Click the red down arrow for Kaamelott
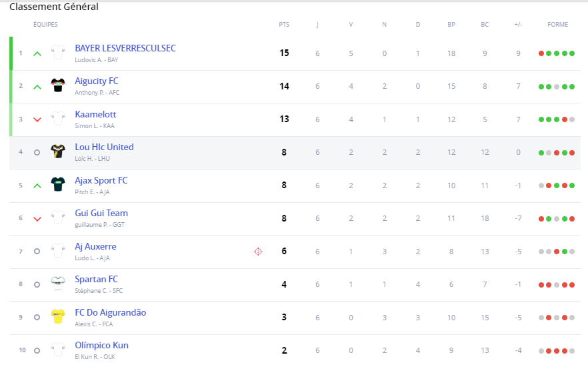Image resolution: width=588 pixels, height=365 pixels. [x=37, y=119]
